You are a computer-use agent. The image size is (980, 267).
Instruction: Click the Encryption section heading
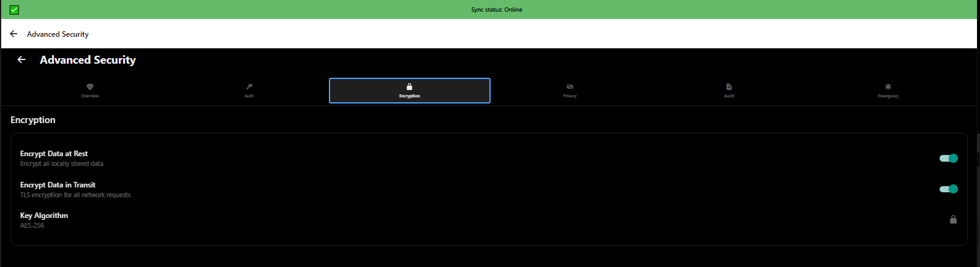tap(33, 120)
